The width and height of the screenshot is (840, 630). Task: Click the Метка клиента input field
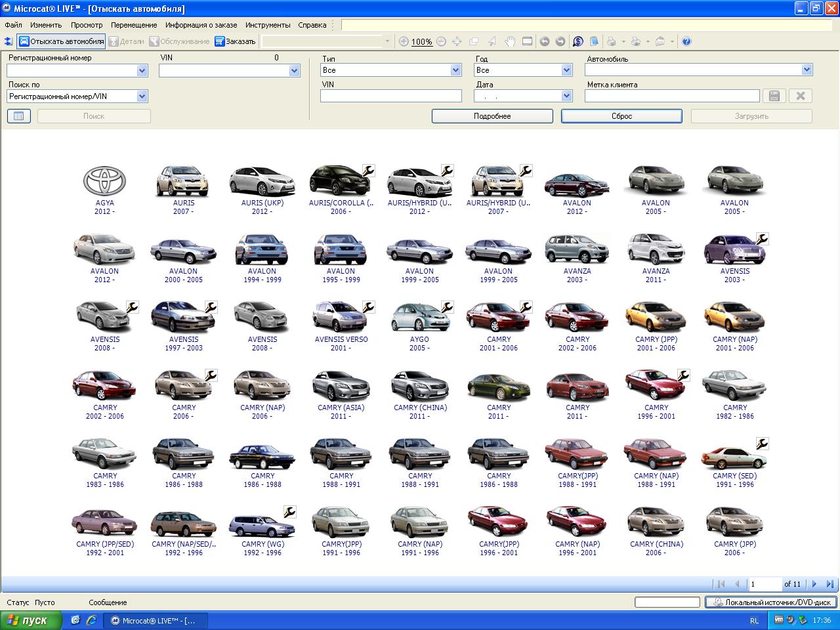pyautogui.click(x=672, y=96)
